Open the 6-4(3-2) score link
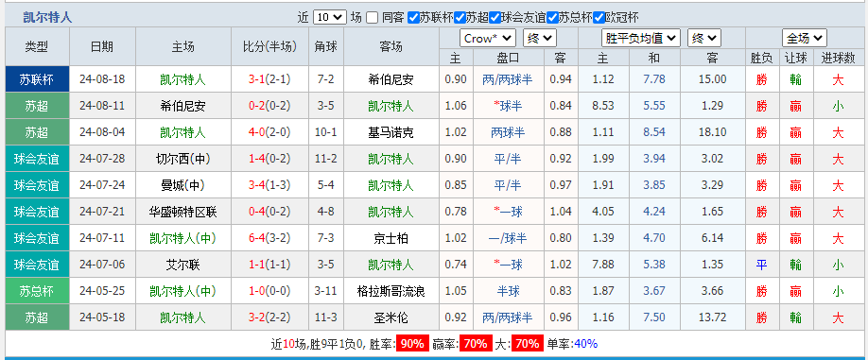The width and height of the screenshot is (868, 360). pos(269,238)
